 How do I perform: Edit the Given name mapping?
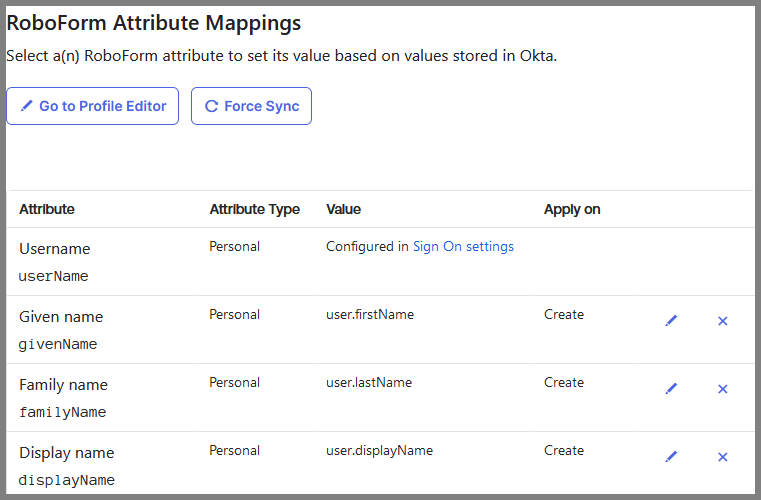(671, 321)
